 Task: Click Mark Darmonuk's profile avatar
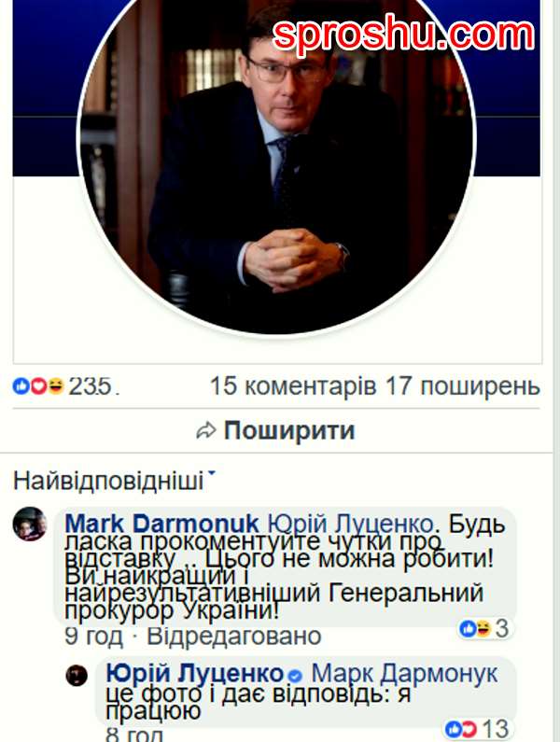[30, 524]
